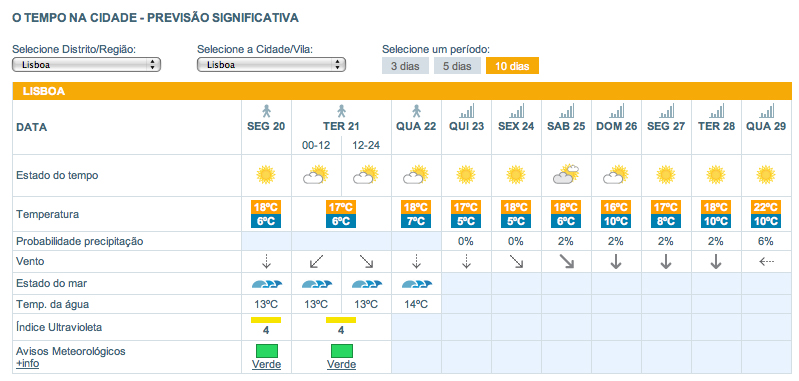The width and height of the screenshot is (799, 381).
Task: Click the bold wind arrow for SAB 25
Action: click(x=566, y=262)
